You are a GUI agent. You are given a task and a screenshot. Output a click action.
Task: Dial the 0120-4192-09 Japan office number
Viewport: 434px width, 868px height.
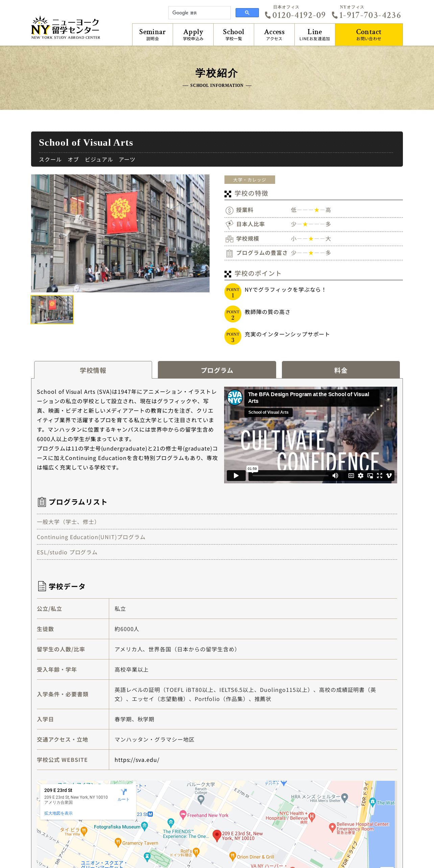click(x=299, y=15)
